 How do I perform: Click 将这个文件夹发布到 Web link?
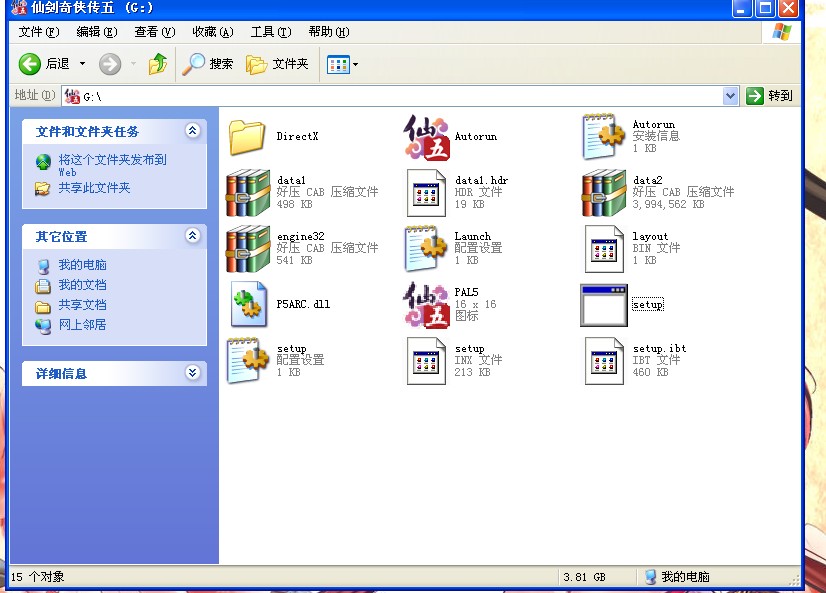(112, 165)
